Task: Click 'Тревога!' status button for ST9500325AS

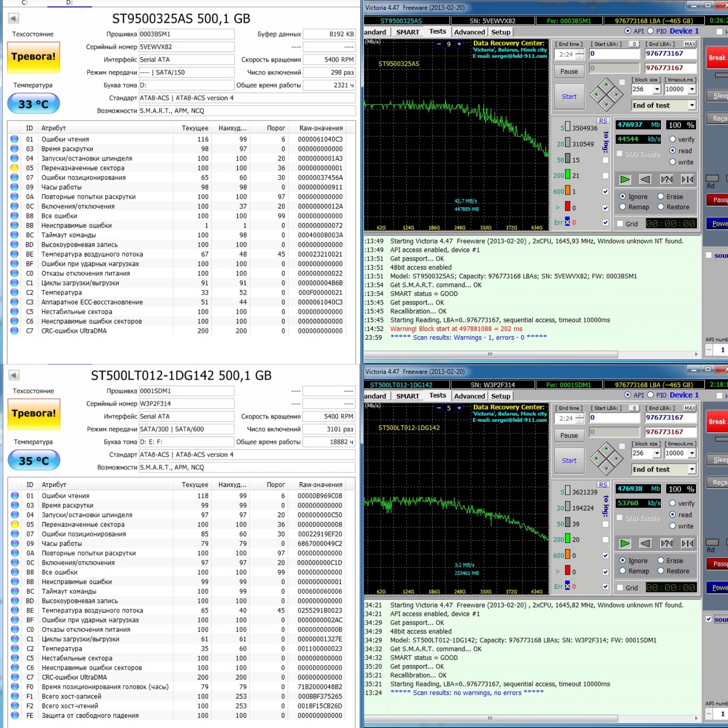Action: [34, 57]
